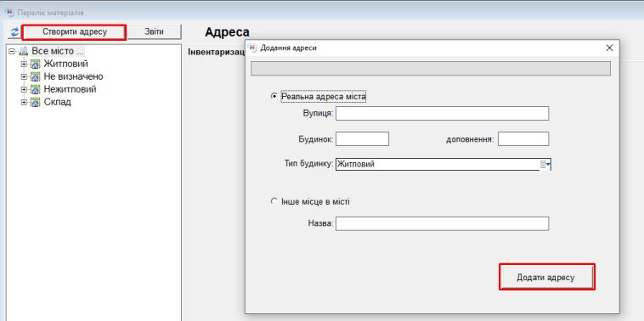644x321 pixels.
Task: Click the refresh arrows icon
Action: tap(14, 32)
